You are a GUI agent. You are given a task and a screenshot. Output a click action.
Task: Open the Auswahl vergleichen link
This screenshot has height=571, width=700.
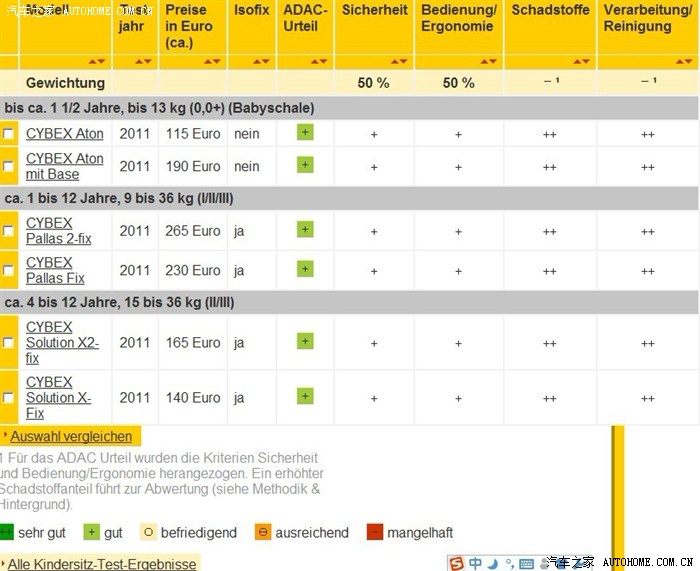tap(71, 436)
